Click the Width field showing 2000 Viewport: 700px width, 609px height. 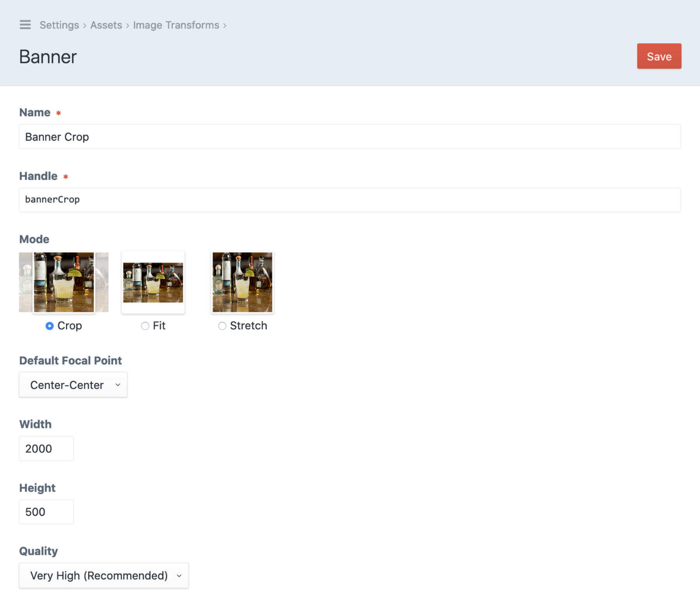(x=46, y=448)
